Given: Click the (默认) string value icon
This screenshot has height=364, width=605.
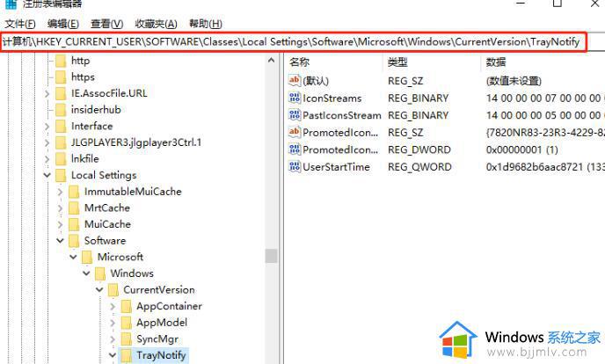Looking at the screenshot, I should [x=295, y=81].
